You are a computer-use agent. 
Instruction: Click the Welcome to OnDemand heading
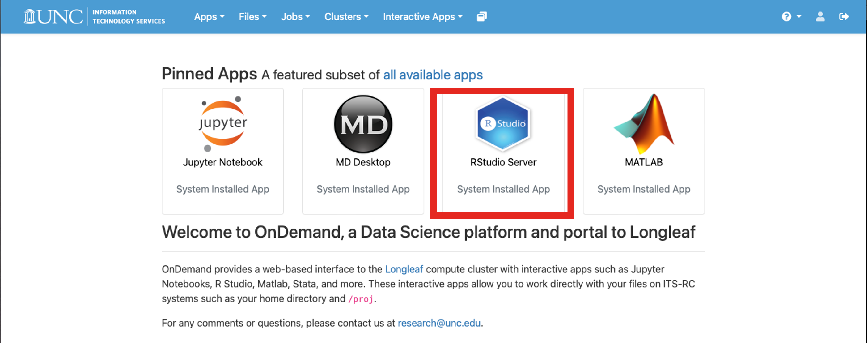tap(428, 232)
